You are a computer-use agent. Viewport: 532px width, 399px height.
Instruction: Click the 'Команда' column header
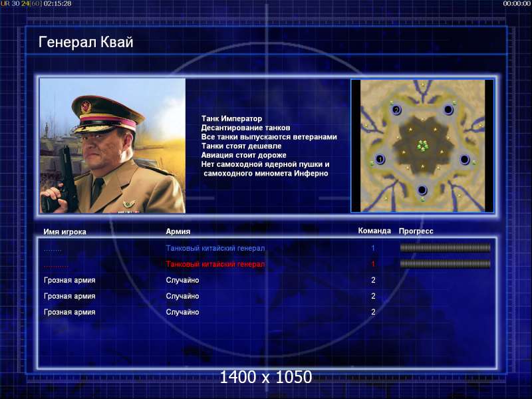pyautogui.click(x=374, y=231)
